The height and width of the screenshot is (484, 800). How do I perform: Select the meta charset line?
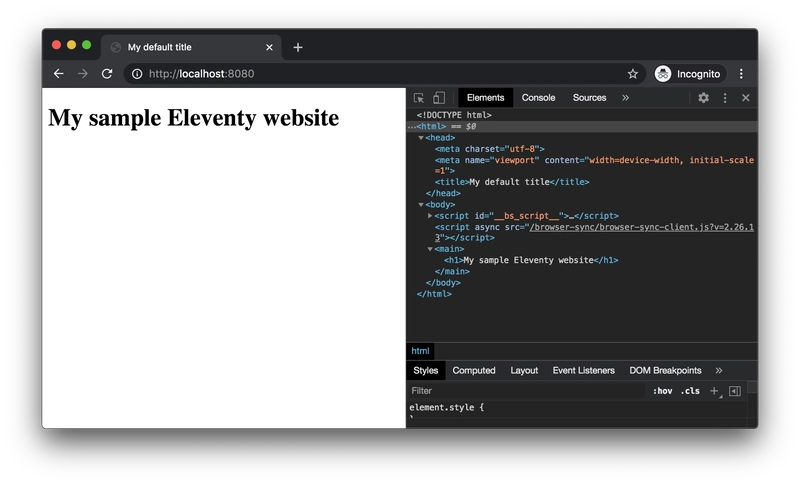(489, 149)
